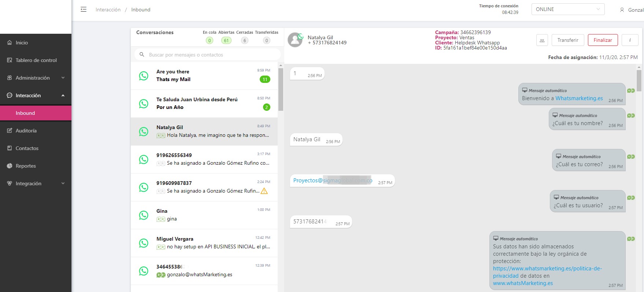
Task: Open the Gina conversation
Action: (x=204, y=215)
